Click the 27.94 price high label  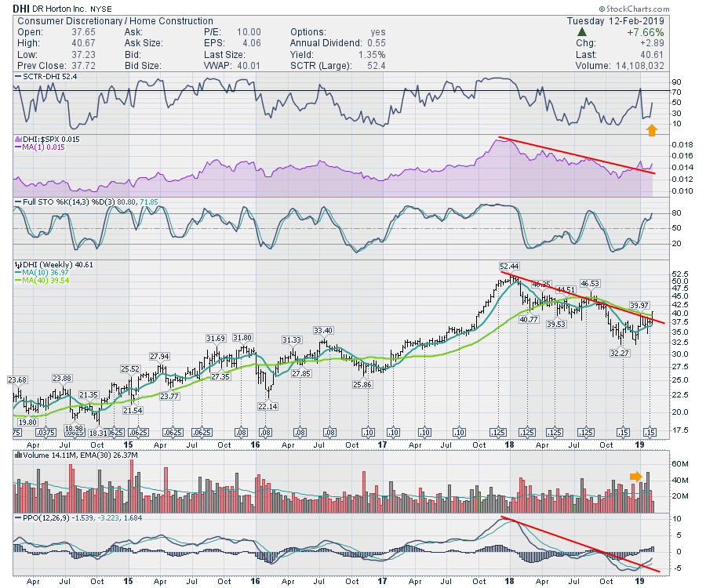[159, 356]
